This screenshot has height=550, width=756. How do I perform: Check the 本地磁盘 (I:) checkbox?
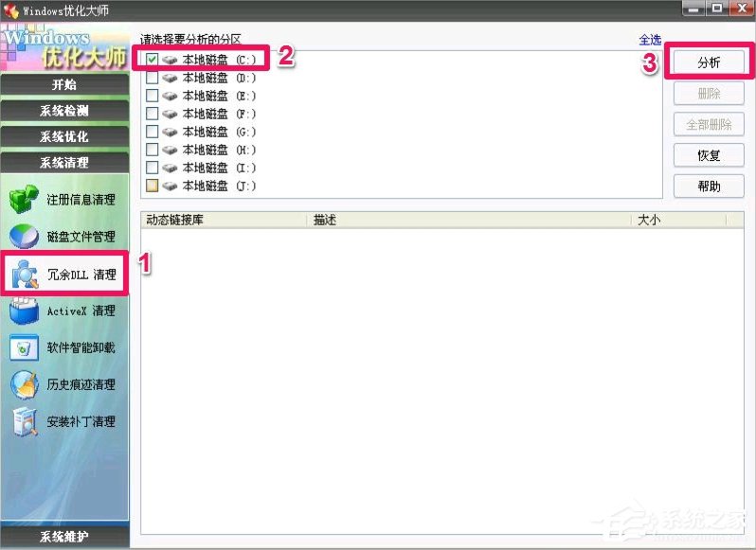click(152, 168)
